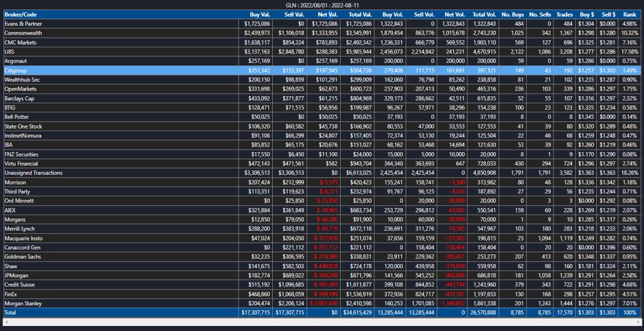Viewport: 644px width, 331px height.
Task: Select the Credit Suisse row
Action: click(321, 285)
